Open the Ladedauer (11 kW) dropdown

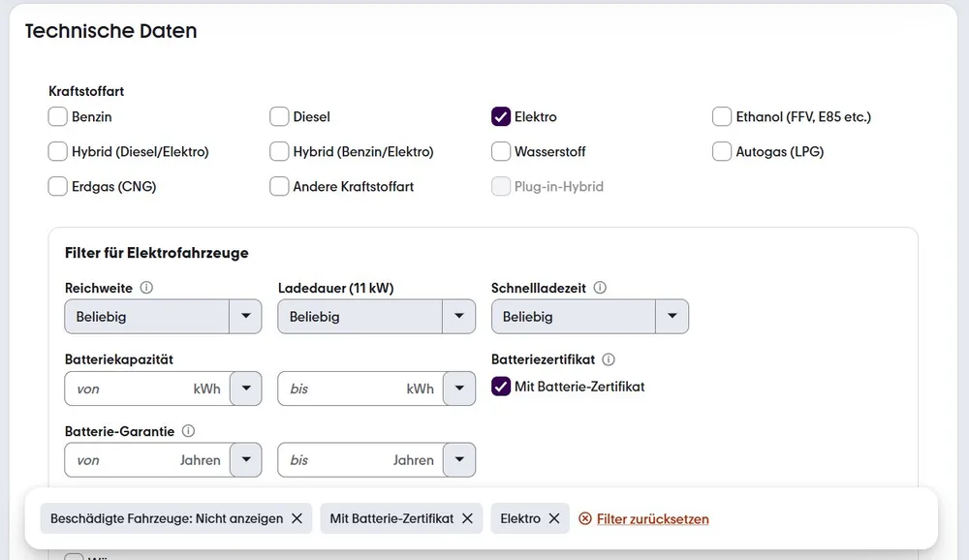[x=376, y=317]
